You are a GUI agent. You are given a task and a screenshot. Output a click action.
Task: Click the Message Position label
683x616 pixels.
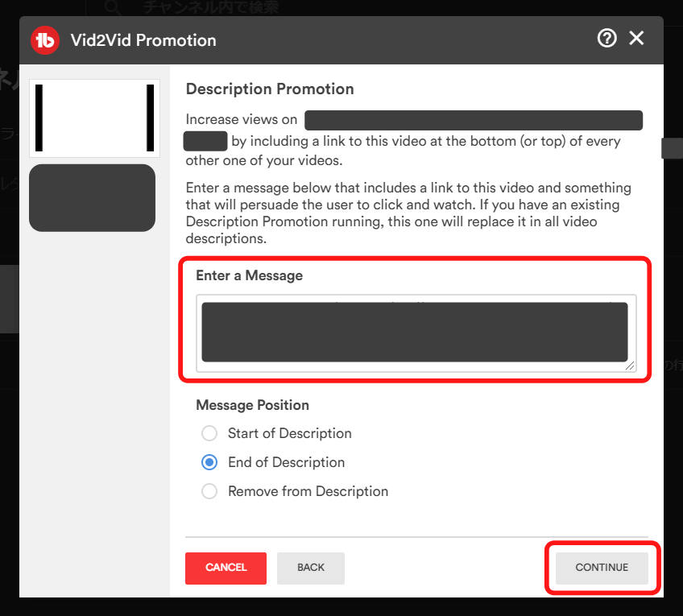tap(252, 405)
